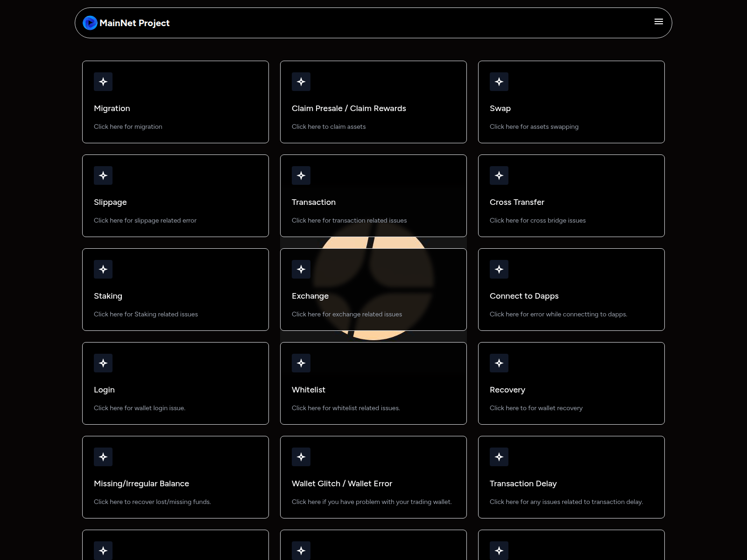
Task: Open the Connect to Dapps title
Action: click(524, 296)
